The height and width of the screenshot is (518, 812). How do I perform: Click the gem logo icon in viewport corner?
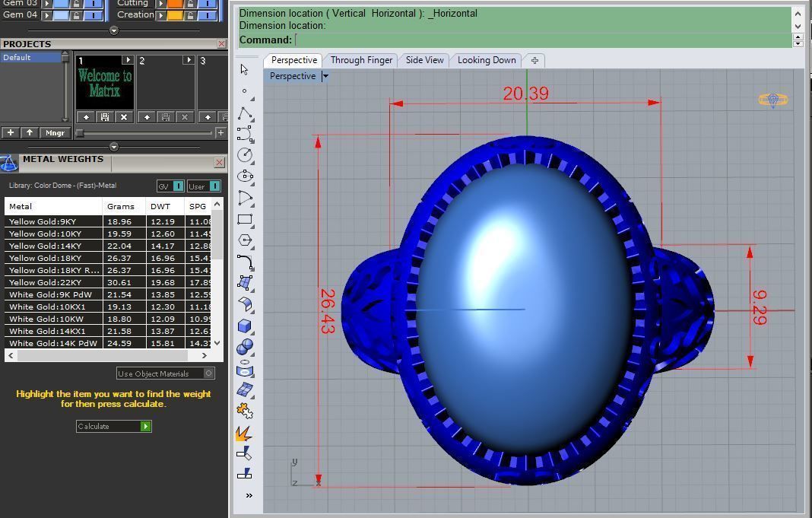coord(773,100)
